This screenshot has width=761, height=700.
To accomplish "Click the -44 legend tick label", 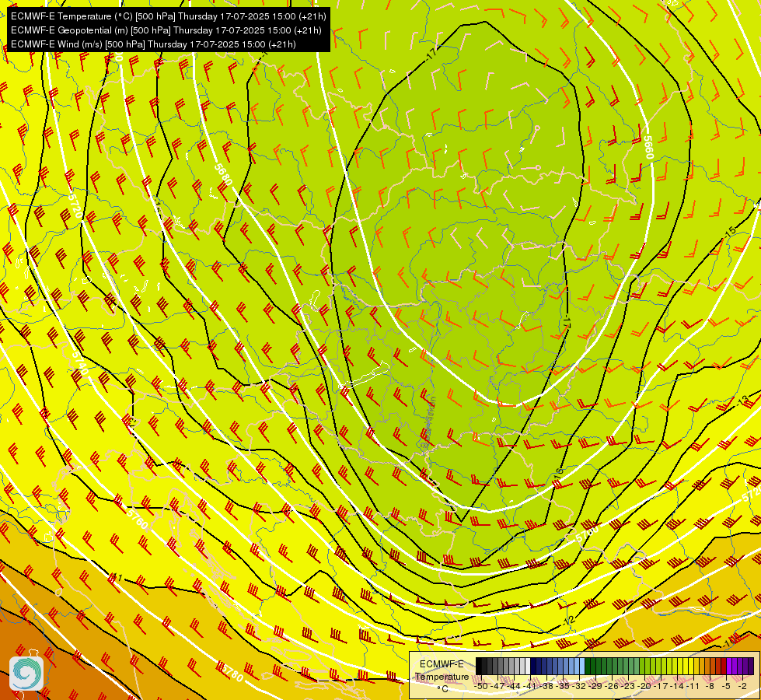I will [x=514, y=686].
